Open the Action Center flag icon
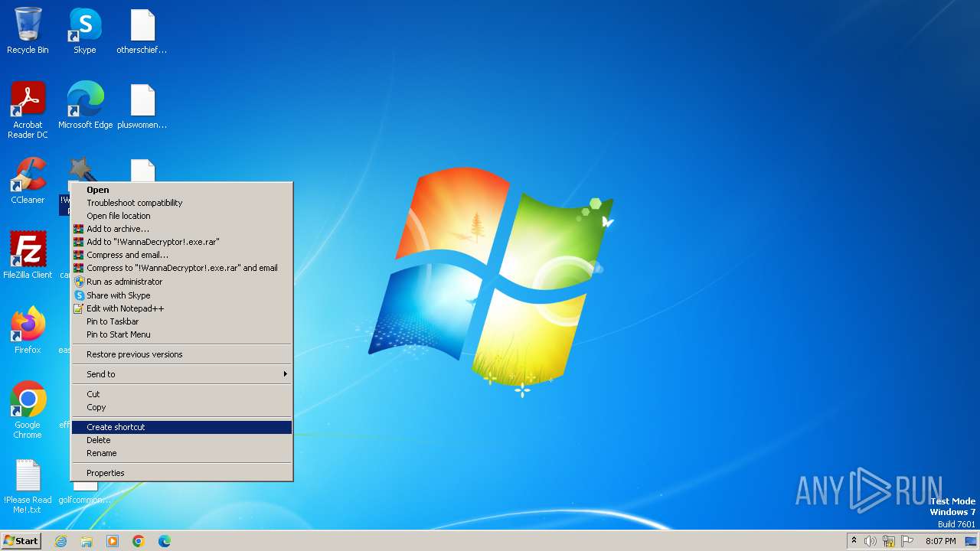 point(907,541)
